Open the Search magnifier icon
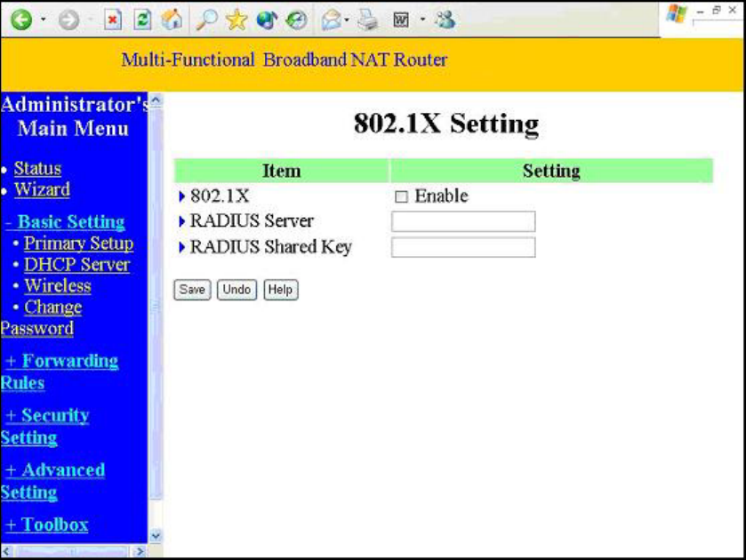The width and height of the screenshot is (746, 560). 206,20
